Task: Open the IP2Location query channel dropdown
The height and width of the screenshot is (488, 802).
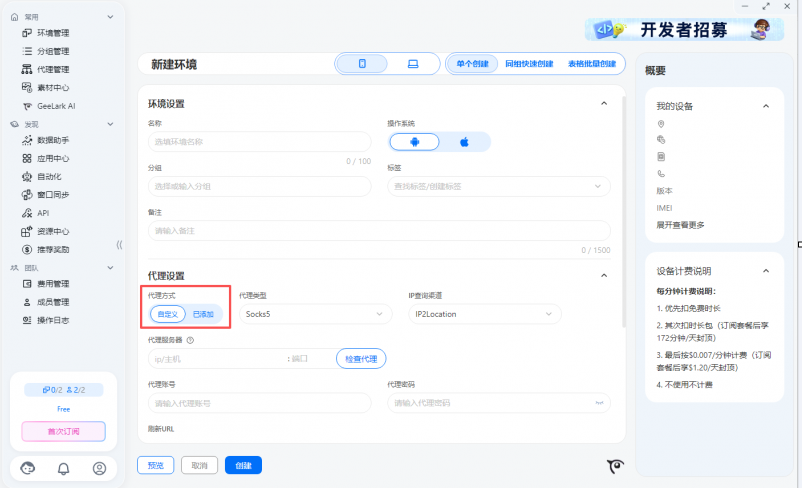Action: [x=484, y=314]
